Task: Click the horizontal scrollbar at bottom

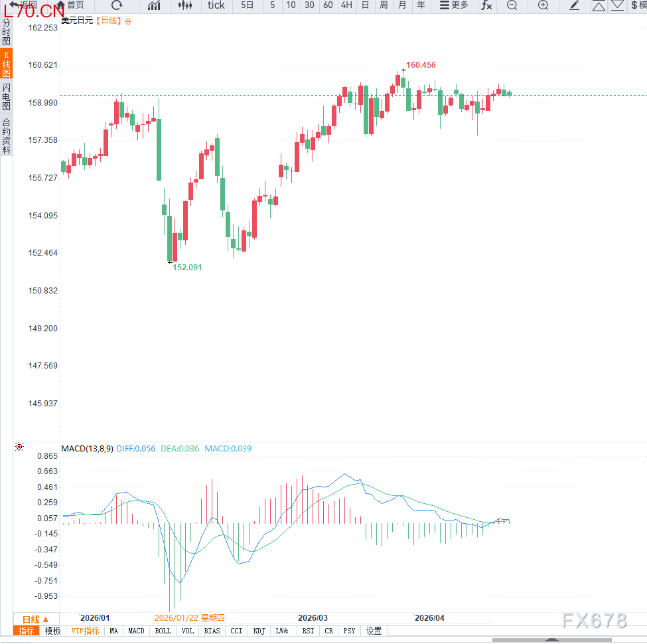Action: [551, 640]
